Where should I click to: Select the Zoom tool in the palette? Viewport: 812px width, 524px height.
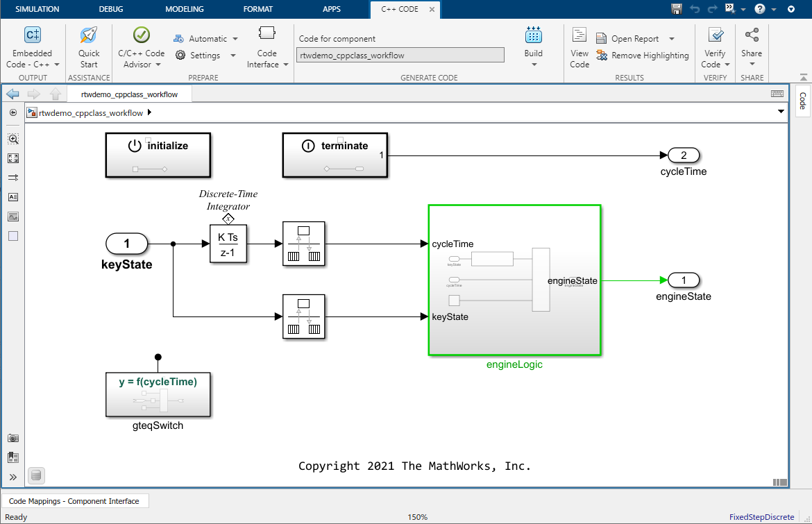(x=12, y=138)
